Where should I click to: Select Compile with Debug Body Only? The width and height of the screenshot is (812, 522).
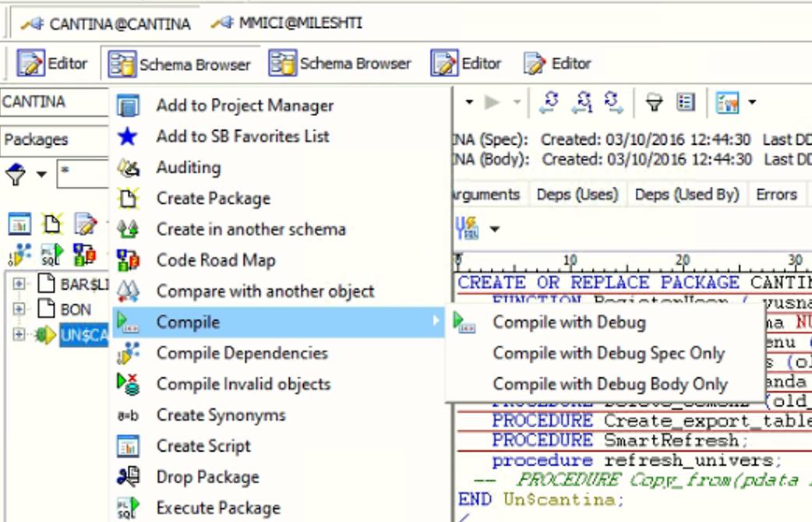(610, 384)
